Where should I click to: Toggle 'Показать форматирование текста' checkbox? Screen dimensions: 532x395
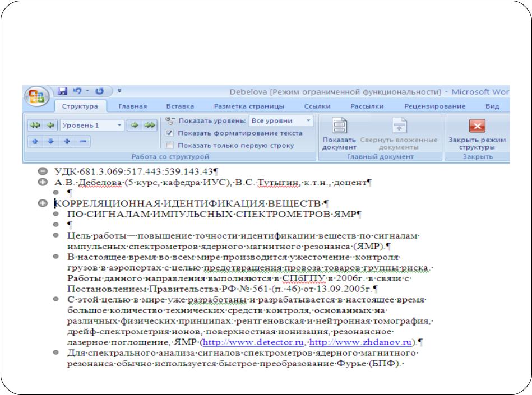(x=169, y=133)
